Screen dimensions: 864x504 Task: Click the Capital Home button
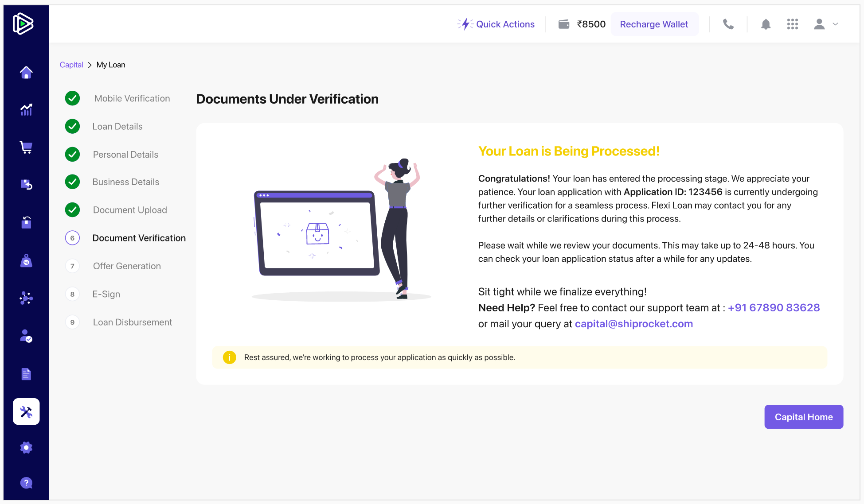(803, 417)
